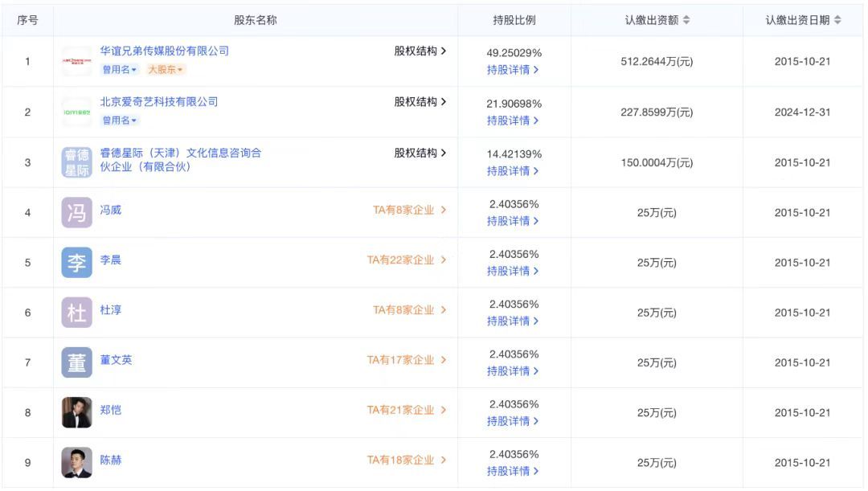
Task: Open 曾用名 dropdown under 北京爱奇艺
Action: coord(117,119)
